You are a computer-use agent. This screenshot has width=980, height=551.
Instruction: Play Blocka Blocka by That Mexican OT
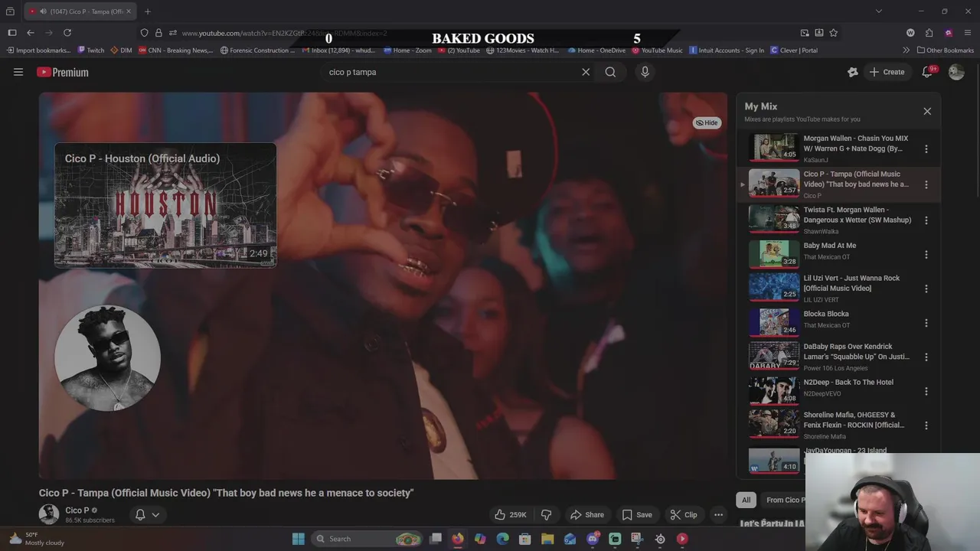[831, 322]
